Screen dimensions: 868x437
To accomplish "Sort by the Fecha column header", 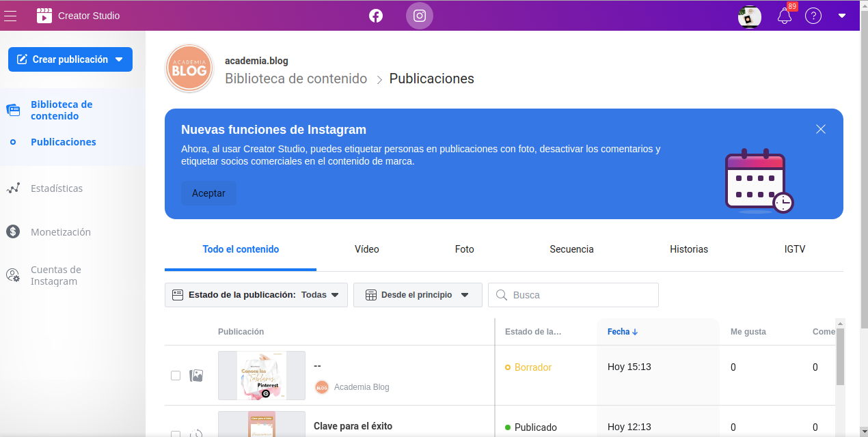I will pyautogui.click(x=623, y=332).
